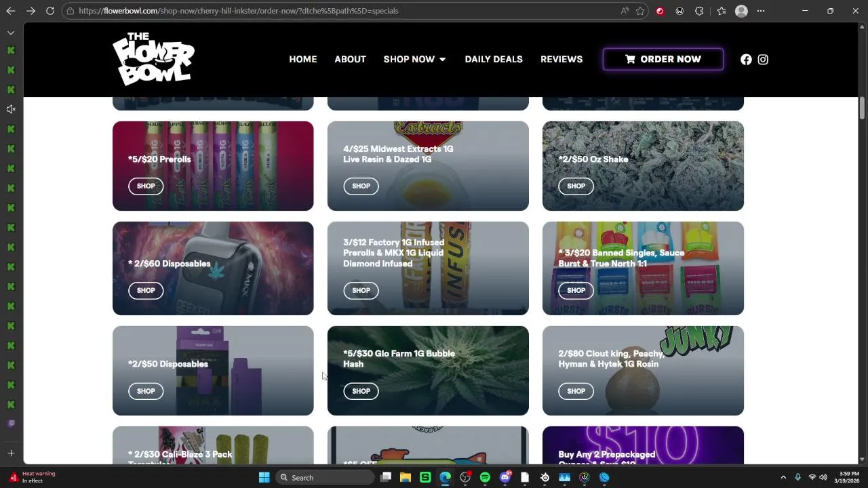Open File Explorer from the taskbar
The image size is (868, 488).
[406, 477]
